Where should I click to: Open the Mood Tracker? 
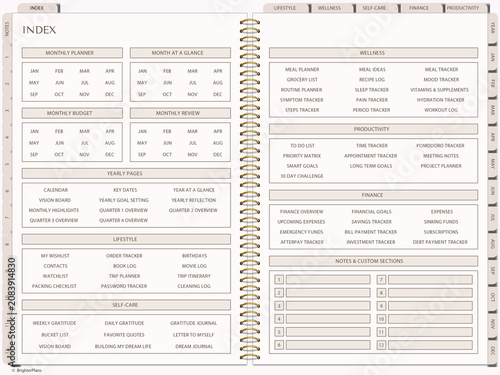click(441, 80)
